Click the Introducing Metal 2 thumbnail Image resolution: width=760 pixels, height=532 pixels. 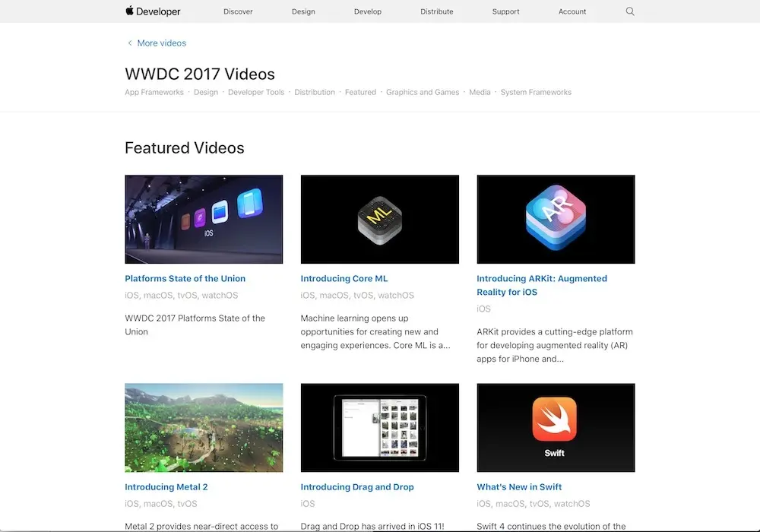click(204, 427)
